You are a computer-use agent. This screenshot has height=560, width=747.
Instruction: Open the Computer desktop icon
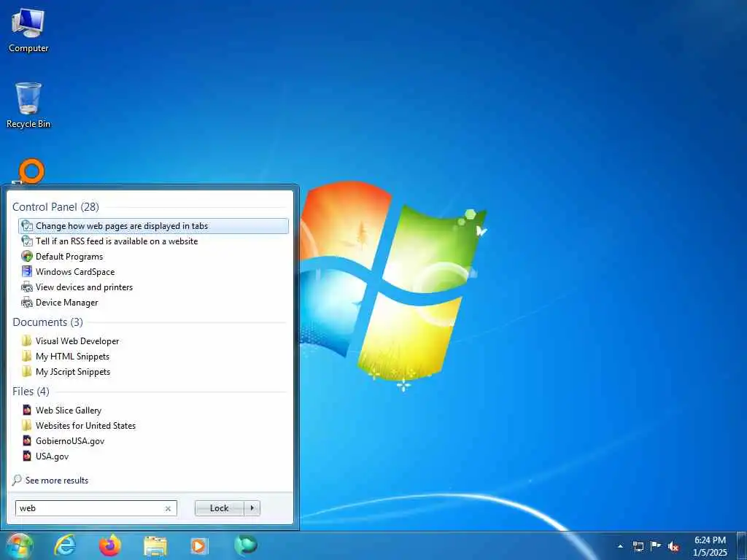28,31
